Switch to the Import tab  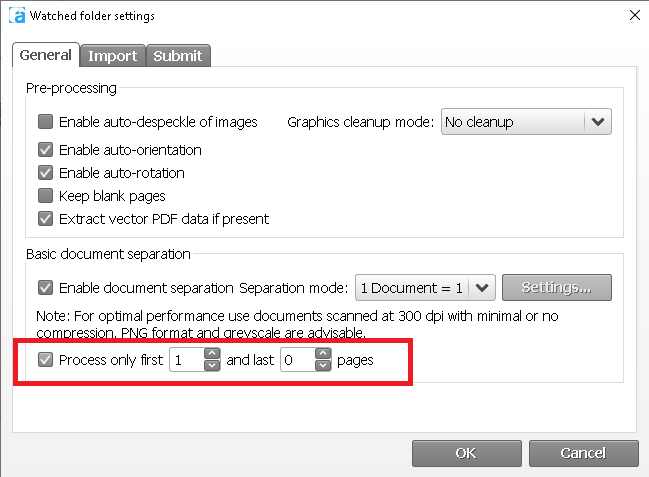(x=112, y=56)
